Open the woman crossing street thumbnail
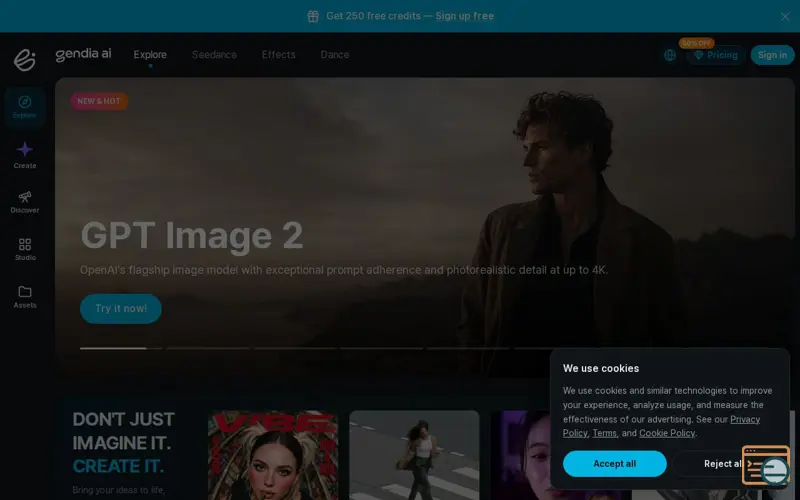 (x=414, y=455)
